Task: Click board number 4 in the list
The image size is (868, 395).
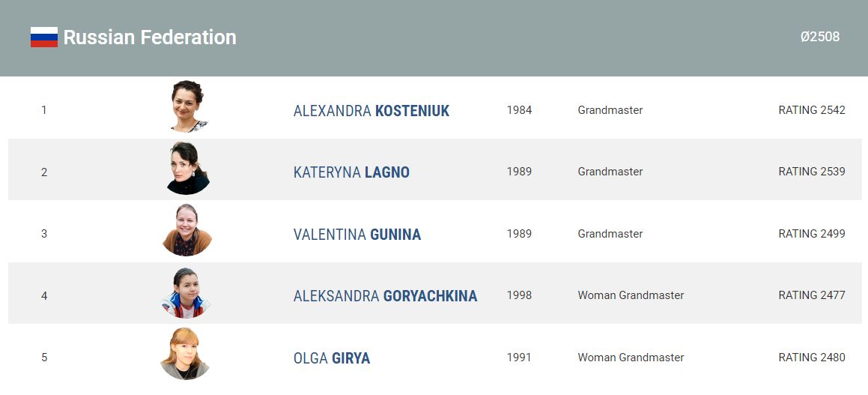Action: pyautogui.click(x=44, y=296)
